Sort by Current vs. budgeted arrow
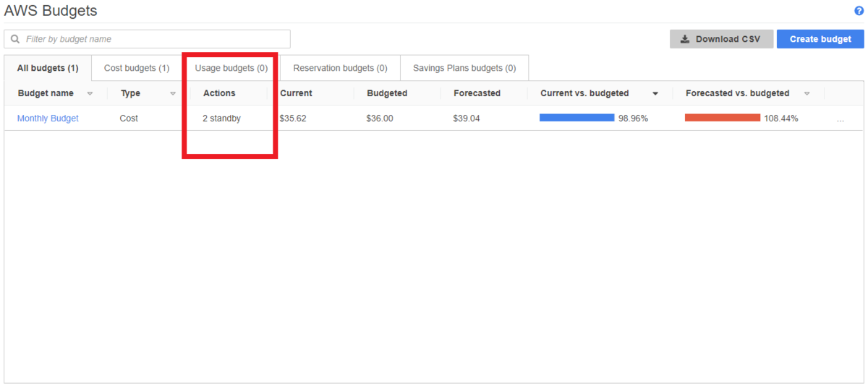 click(655, 93)
